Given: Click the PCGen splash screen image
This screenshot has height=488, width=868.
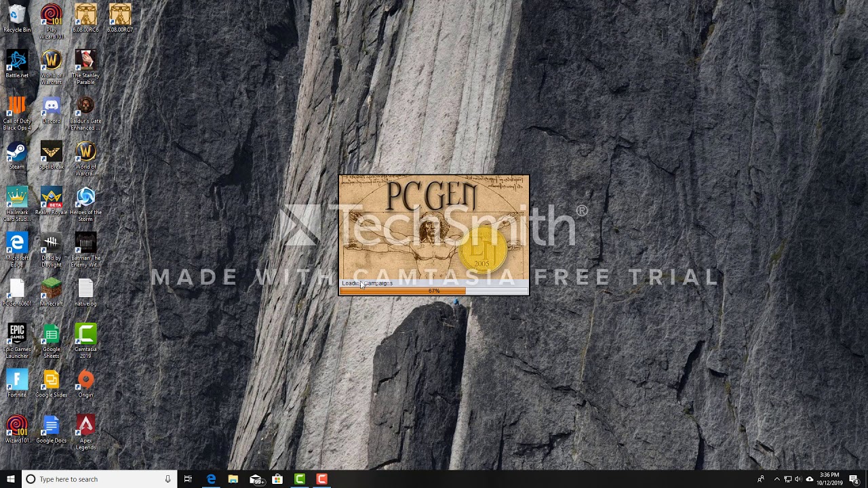Looking at the screenshot, I should (434, 227).
